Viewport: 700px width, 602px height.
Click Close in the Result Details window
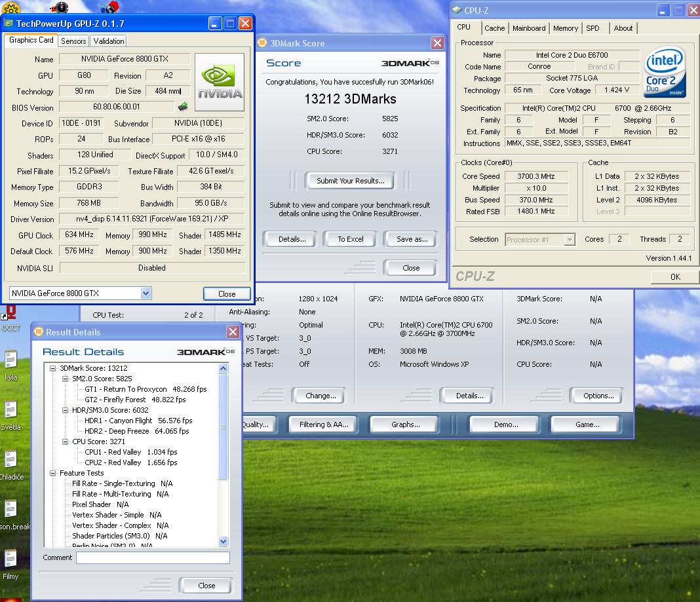coord(206,586)
